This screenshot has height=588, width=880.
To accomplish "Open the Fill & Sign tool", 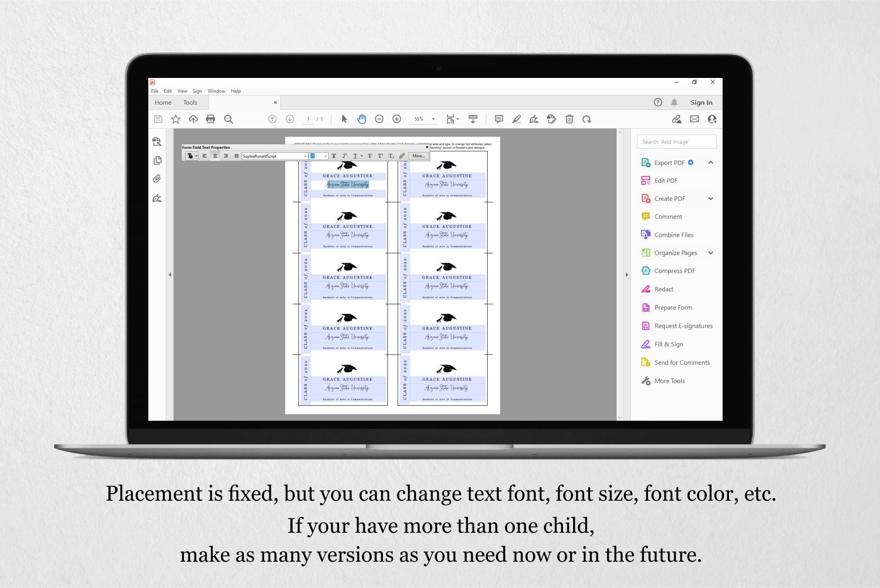I will pos(668,344).
